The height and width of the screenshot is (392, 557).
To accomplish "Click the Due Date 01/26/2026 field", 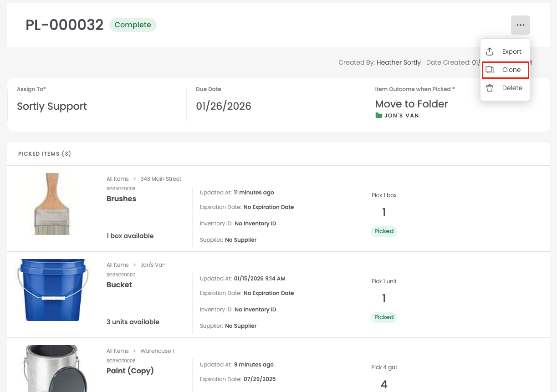I will tap(223, 106).
